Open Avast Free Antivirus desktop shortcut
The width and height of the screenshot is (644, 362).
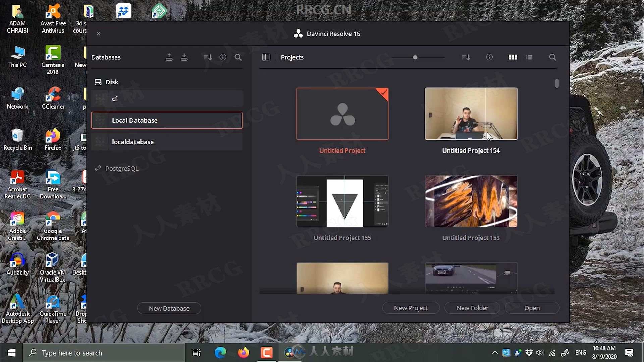(53, 19)
